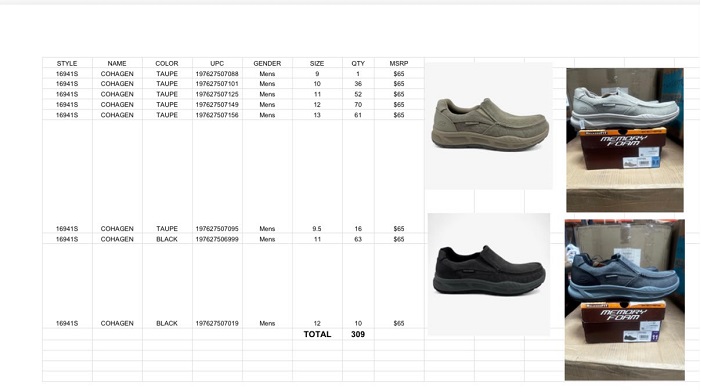Select the taupe shoe product image
The height and width of the screenshot is (392, 701).
point(489,126)
